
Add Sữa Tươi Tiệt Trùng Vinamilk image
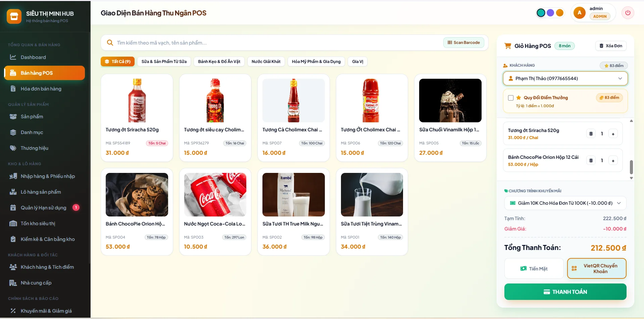point(372,195)
